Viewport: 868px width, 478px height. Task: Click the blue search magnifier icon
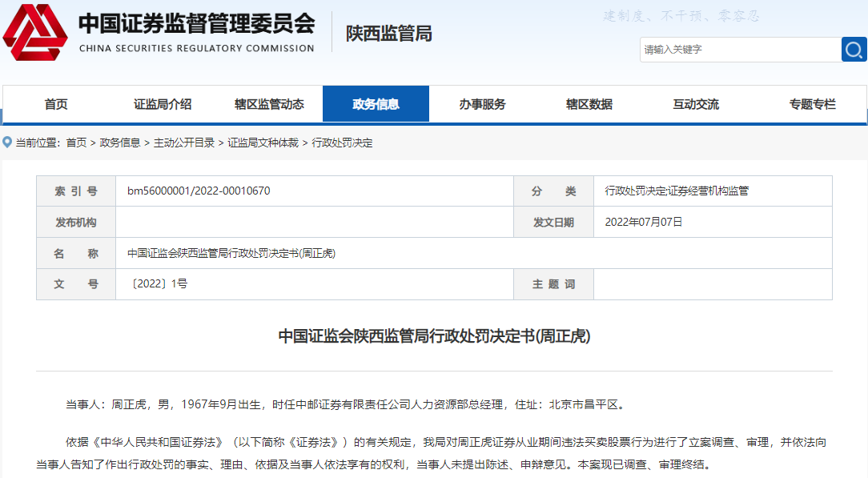(x=854, y=50)
